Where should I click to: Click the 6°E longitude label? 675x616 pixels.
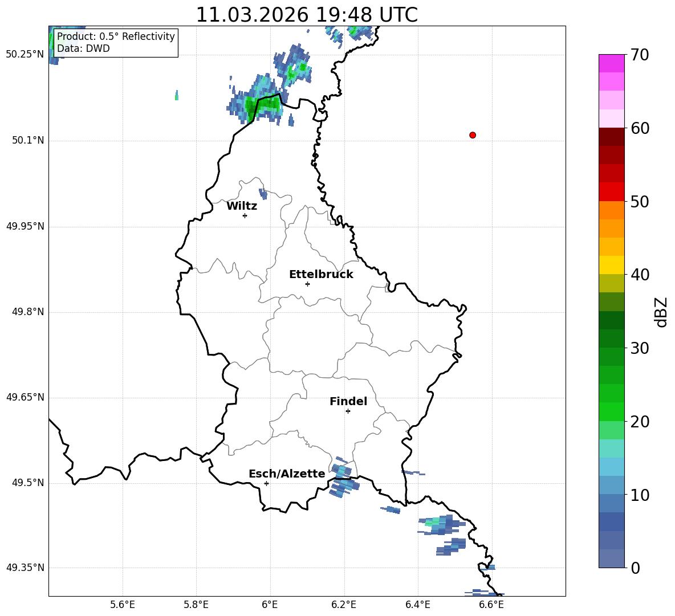click(270, 605)
